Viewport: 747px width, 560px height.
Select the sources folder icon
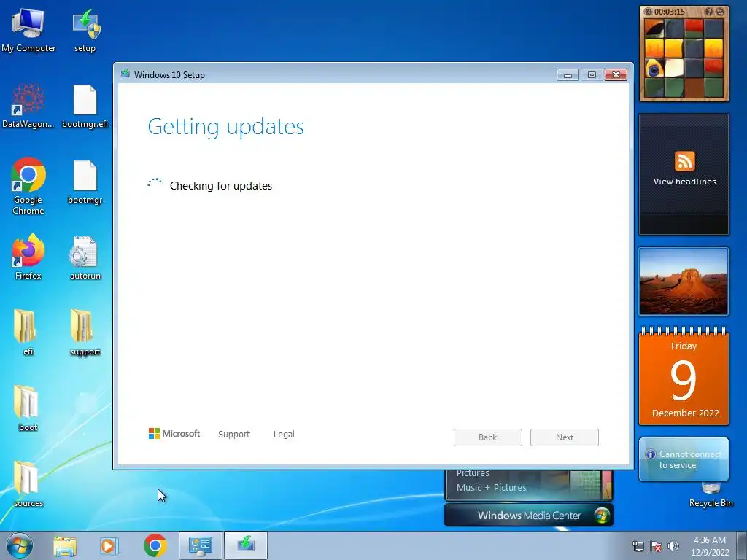point(28,484)
